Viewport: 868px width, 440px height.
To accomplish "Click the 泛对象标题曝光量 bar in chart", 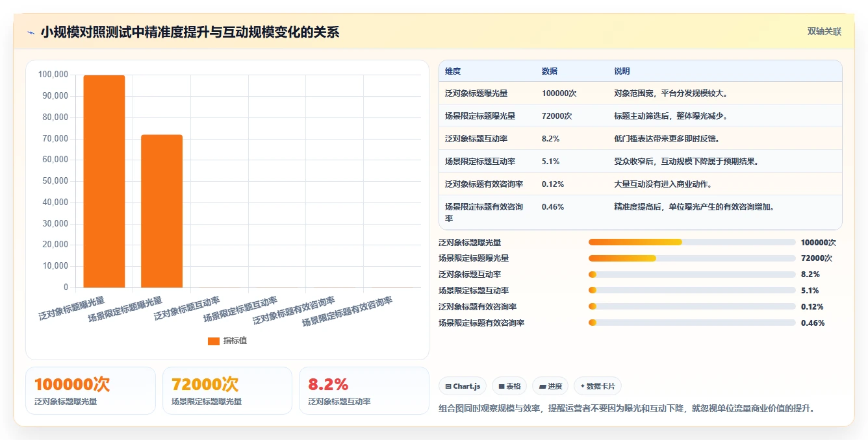I will coord(104,181).
